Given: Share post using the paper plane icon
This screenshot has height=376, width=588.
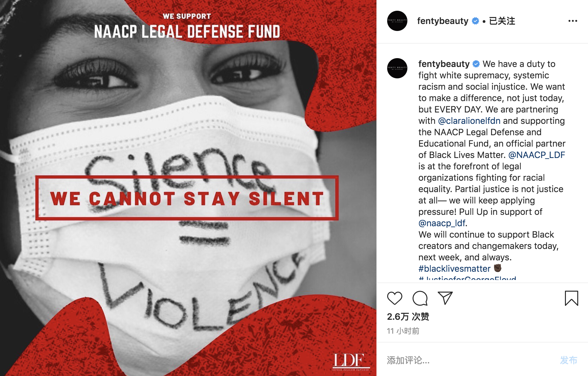Looking at the screenshot, I should point(445,298).
